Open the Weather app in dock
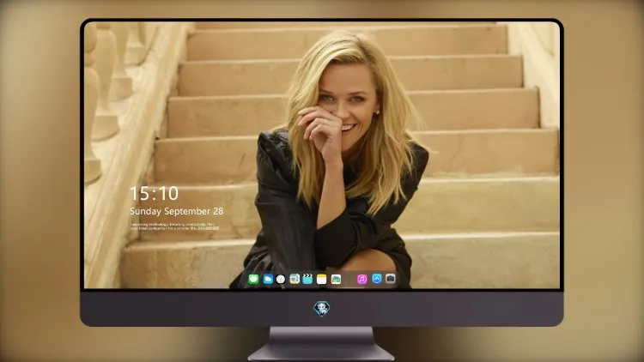 pos(268,279)
